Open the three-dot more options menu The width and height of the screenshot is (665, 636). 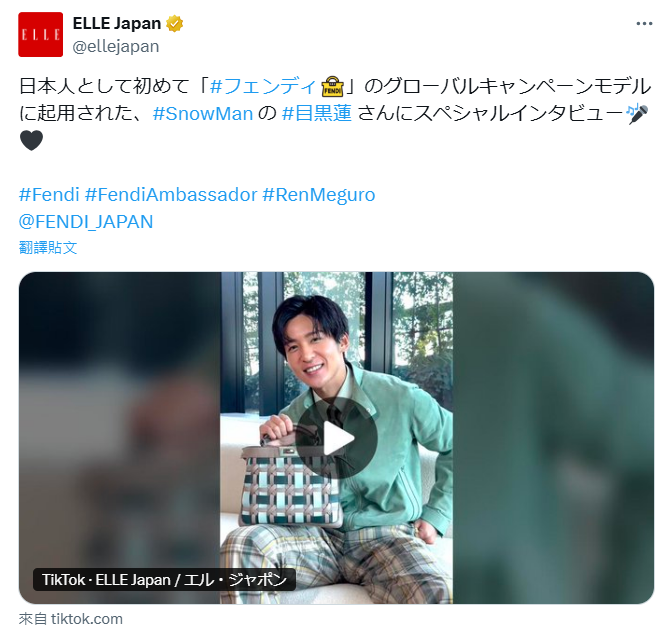(x=644, y=24)
